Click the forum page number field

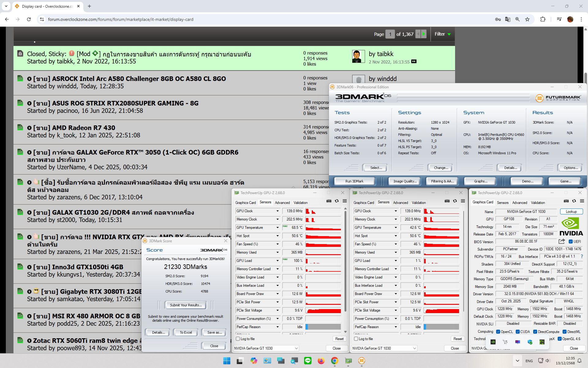click(x=390, y=34)
